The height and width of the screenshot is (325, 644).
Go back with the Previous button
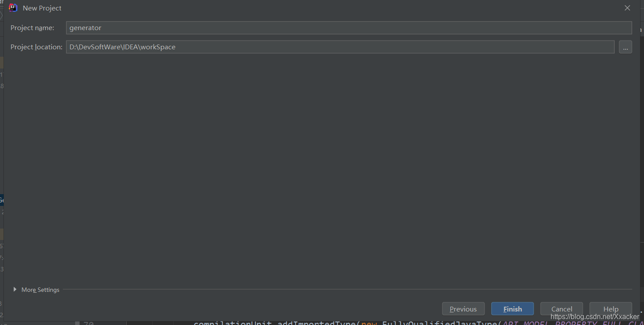tap(463, 309)
